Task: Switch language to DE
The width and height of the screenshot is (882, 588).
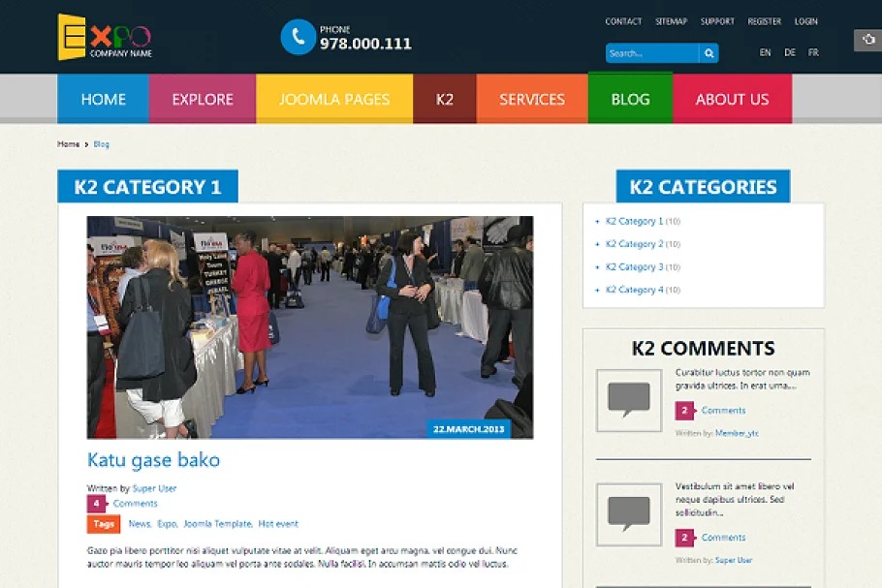Action: pyautogui.click(x=790, y=52)
